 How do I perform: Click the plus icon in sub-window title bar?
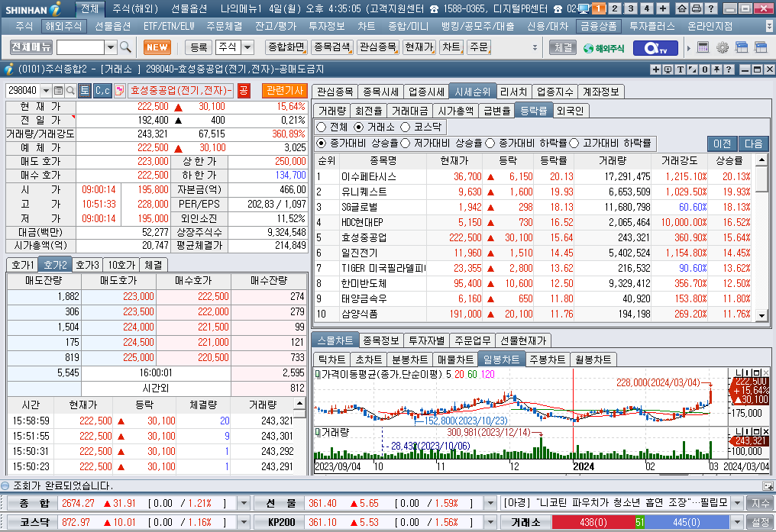point(656,69)
